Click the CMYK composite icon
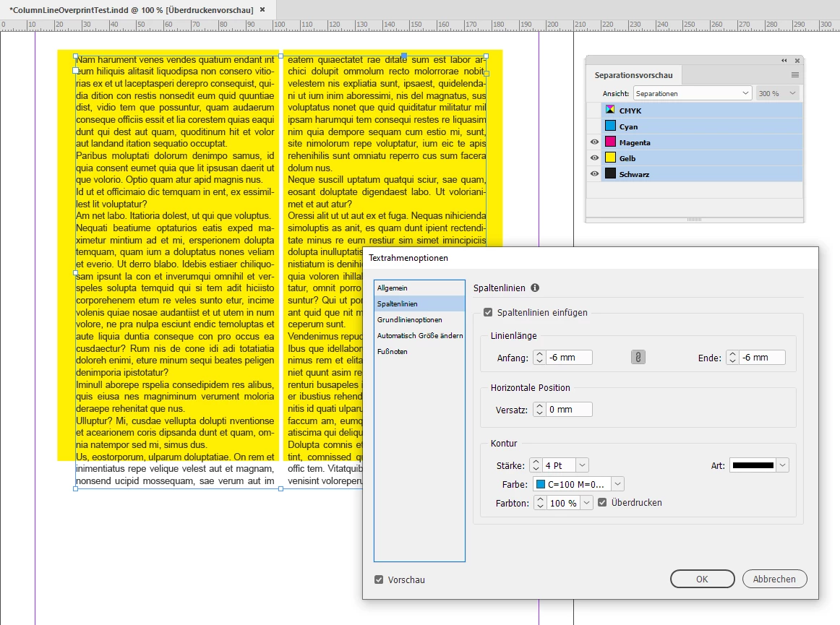 610,111
